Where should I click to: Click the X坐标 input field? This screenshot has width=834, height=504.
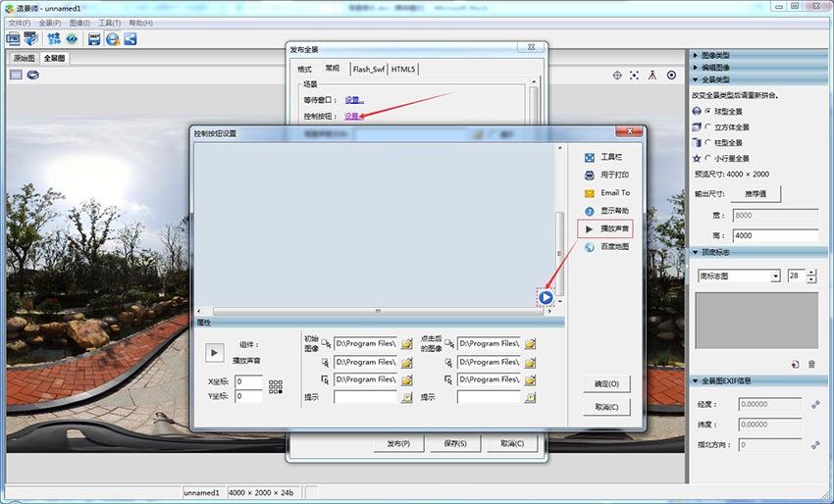point(248,381)
